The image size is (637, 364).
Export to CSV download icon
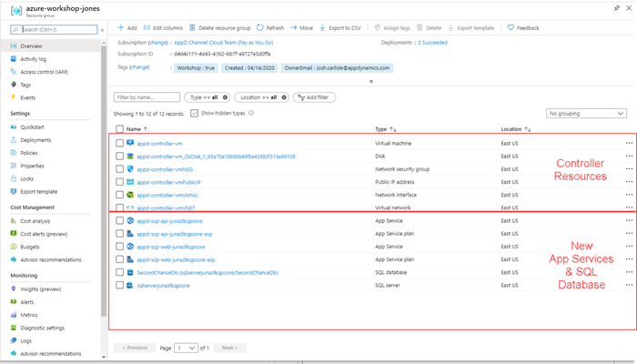[x=322, y=27]
